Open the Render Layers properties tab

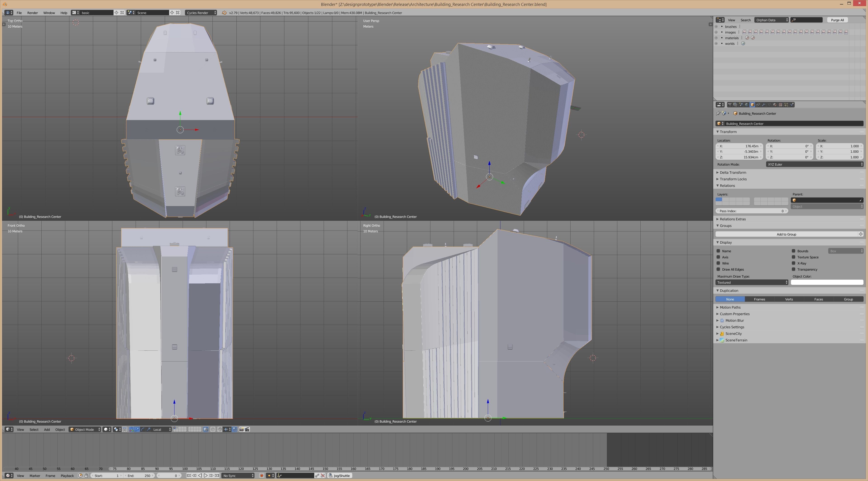click(x=735, y=105)
